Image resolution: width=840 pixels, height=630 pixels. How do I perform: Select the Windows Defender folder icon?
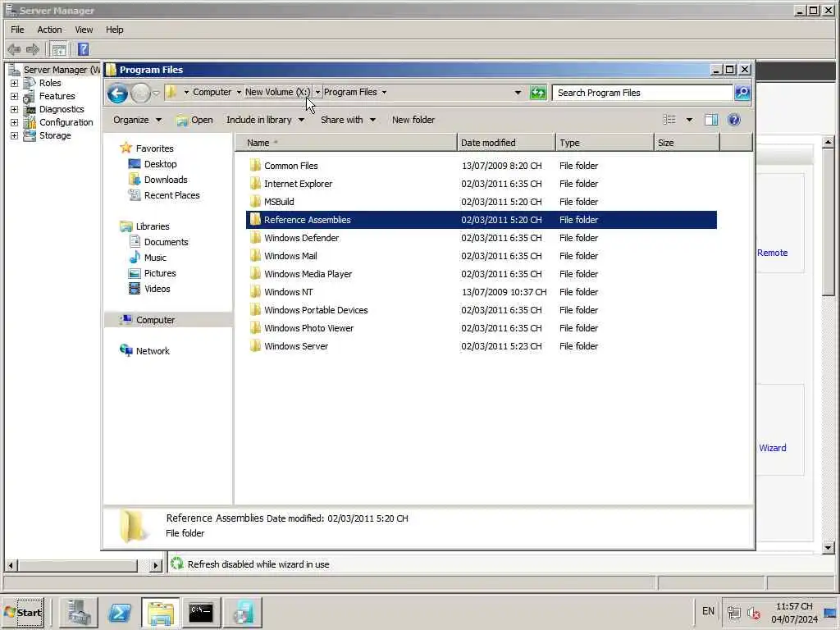(256, 237)
